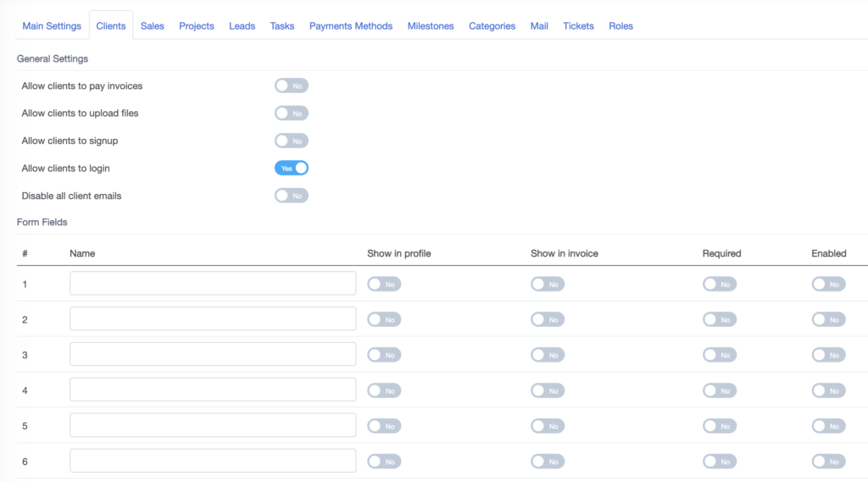
Task: Click the Show in invoice column header
Action: coord(564,253)
